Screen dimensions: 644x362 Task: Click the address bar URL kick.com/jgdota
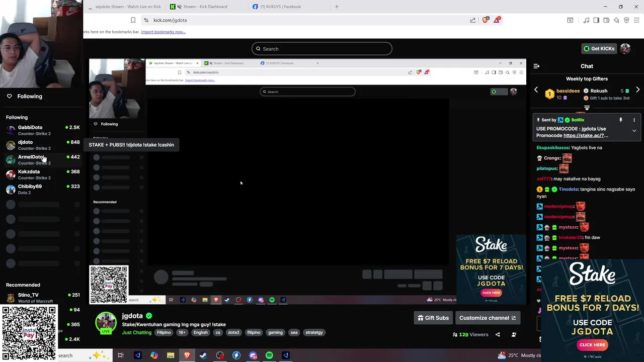[170, 20]
